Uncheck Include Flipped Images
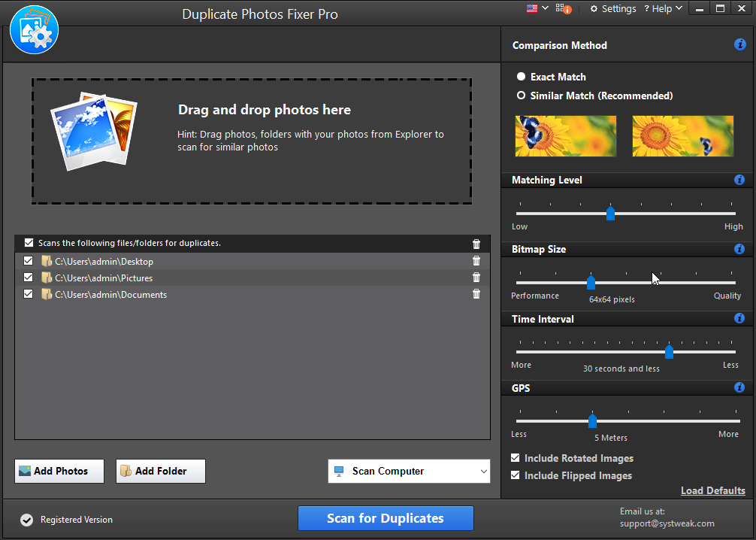Screen dimensions: 756x540 point(515,475)
